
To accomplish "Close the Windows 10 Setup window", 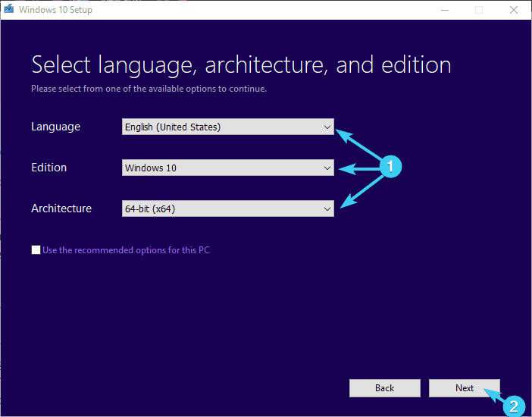I will pyautogui.click(x=514, y=10).
